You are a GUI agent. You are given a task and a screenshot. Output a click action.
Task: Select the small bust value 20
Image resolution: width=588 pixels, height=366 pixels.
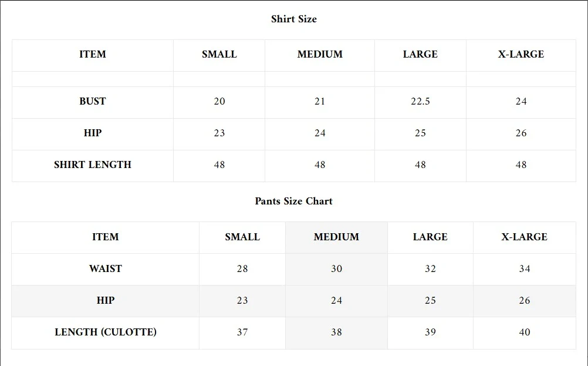pos(219,101)
